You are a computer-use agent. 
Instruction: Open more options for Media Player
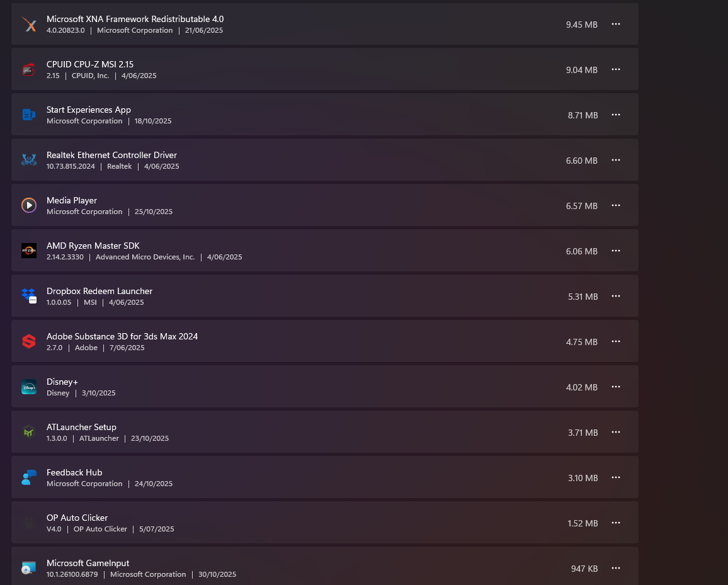pos(616,205)
